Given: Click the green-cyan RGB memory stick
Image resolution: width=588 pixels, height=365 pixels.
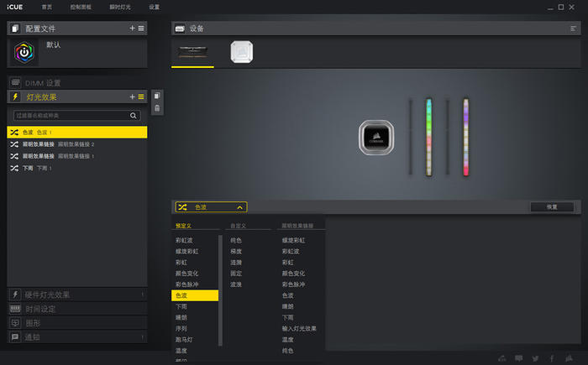Looking at the screenshot, I should click(429, 137).
